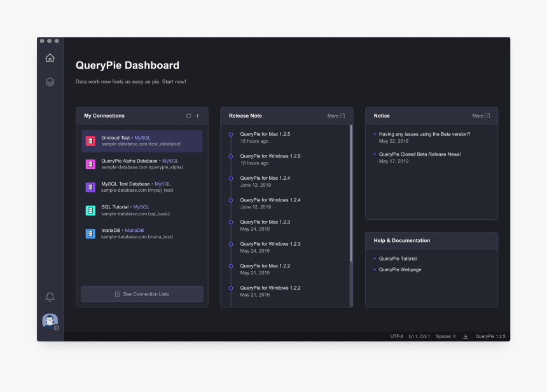Select the SQL Tutorial connection
The height and width of the screenshot is (392, 547).
142,210
